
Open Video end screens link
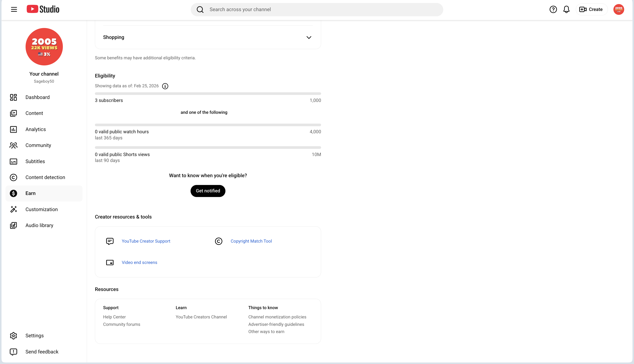coord(139,262)
